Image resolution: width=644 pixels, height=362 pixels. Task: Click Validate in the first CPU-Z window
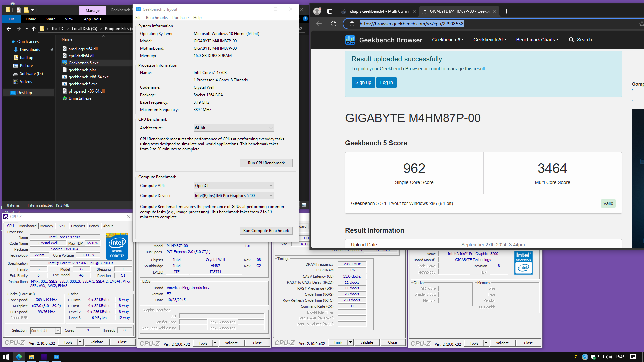click(x=97, y=342)
